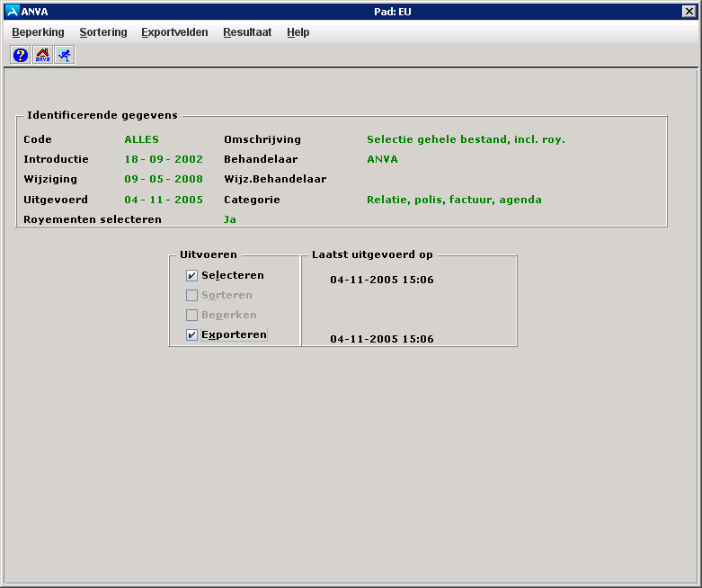
Task: Open the Sortering menu
Action: click(x=103, y=32)
